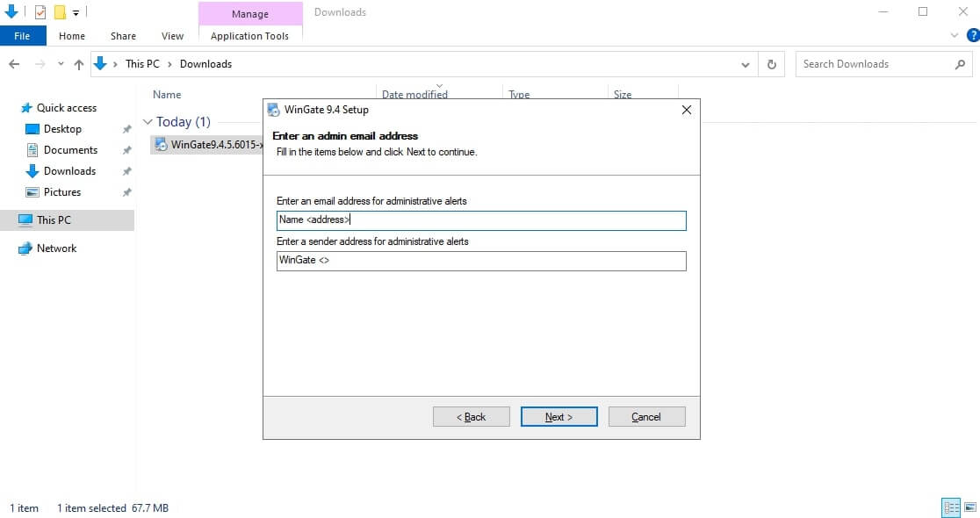Image resolution: width=980 pixels, height=518 pixels.
Task: Go up one folder level
Action: 79,64
